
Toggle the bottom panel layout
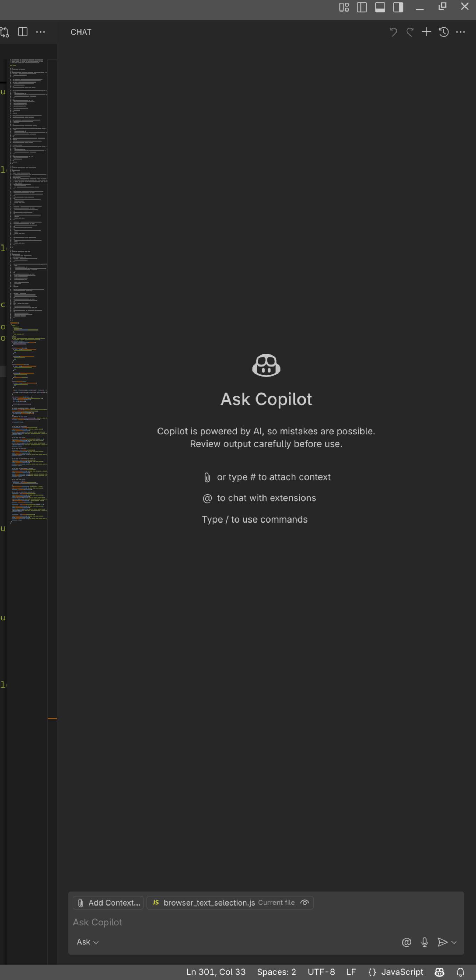click(380, 7)
